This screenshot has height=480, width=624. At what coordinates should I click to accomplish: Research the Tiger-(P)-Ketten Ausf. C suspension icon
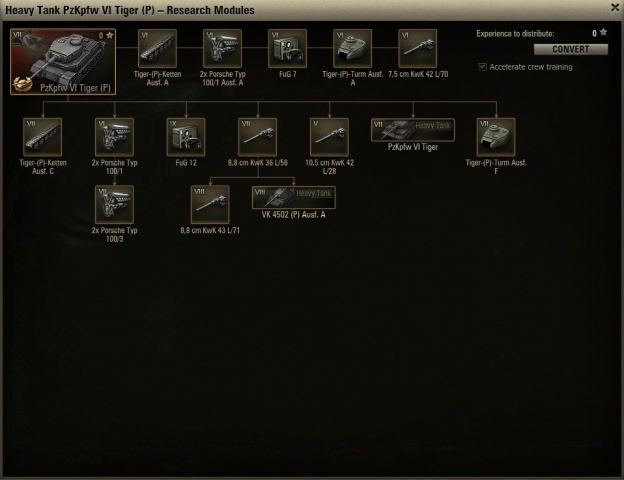43,137
